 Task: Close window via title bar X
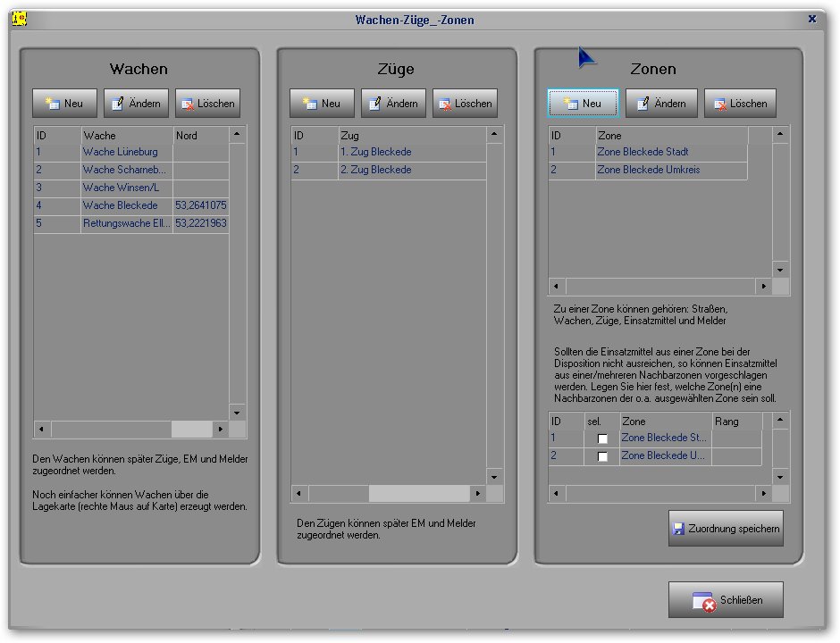click(x=812, y=19)
